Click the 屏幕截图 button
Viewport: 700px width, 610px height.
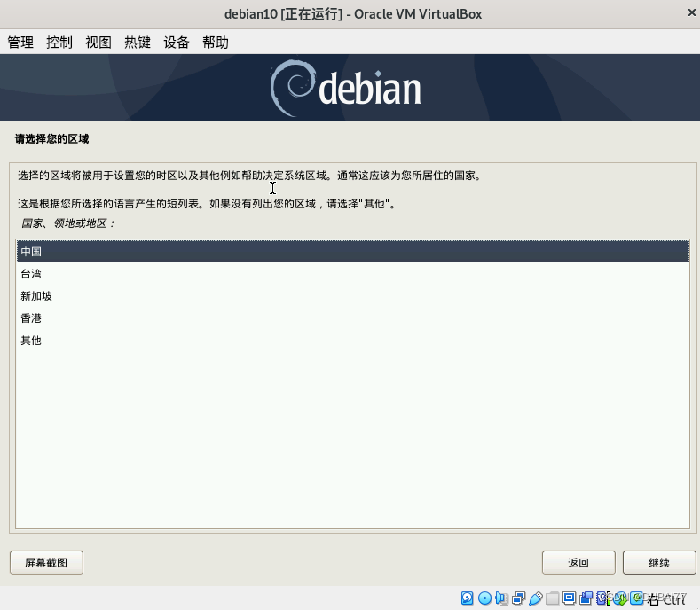coord(46,562)
